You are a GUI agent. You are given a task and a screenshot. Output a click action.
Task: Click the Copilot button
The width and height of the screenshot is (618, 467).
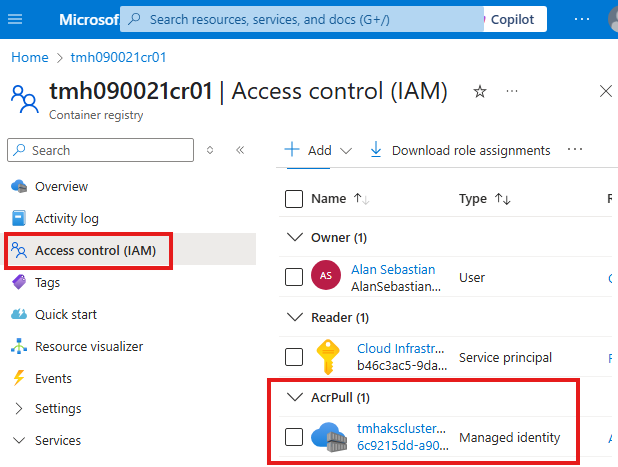512,19
